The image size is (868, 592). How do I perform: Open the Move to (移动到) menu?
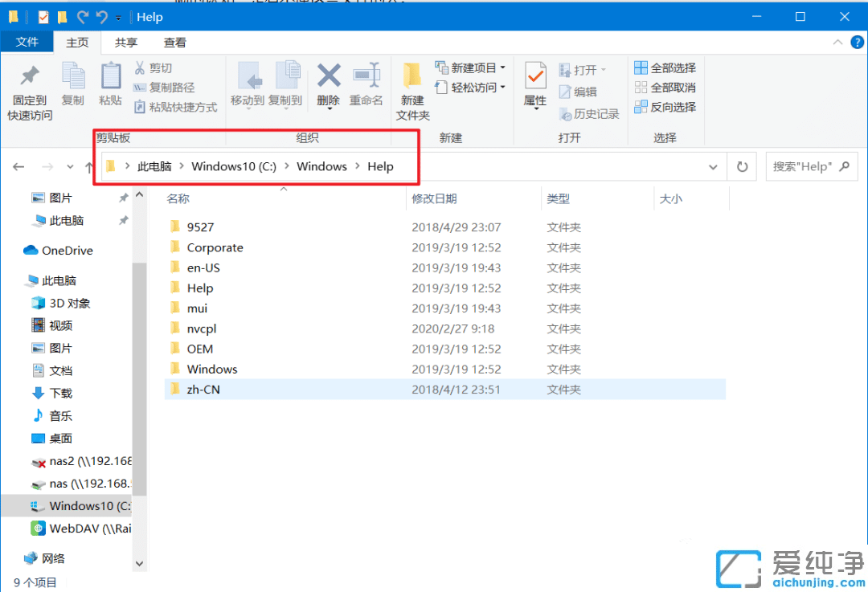pyautogui.click(x=248, y=86)
